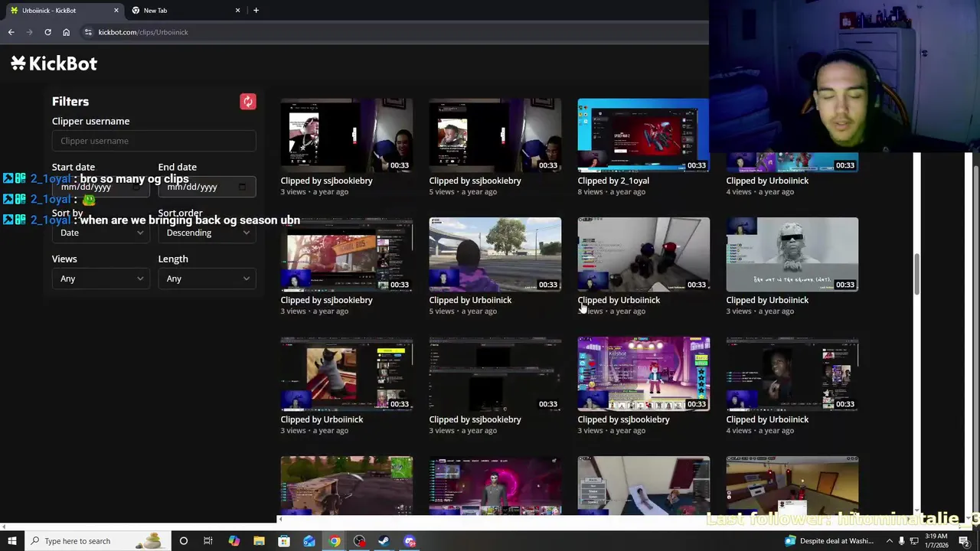Click the '8 views • a year ago' text
Image resolution: width=980 pixels, height=551 pixels.
(612, 191)
